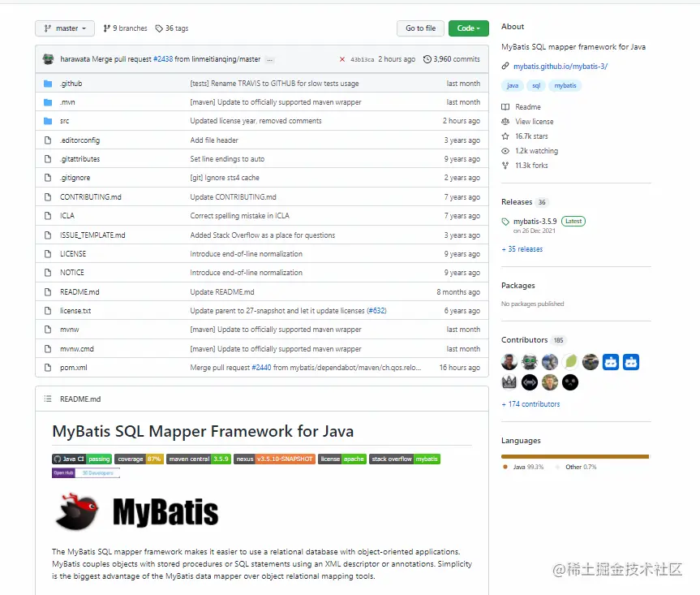Image resolution: width=700 pixels, height=595 pixels.
Task: Open the .gitattributes file
Action: coord(80,159)
